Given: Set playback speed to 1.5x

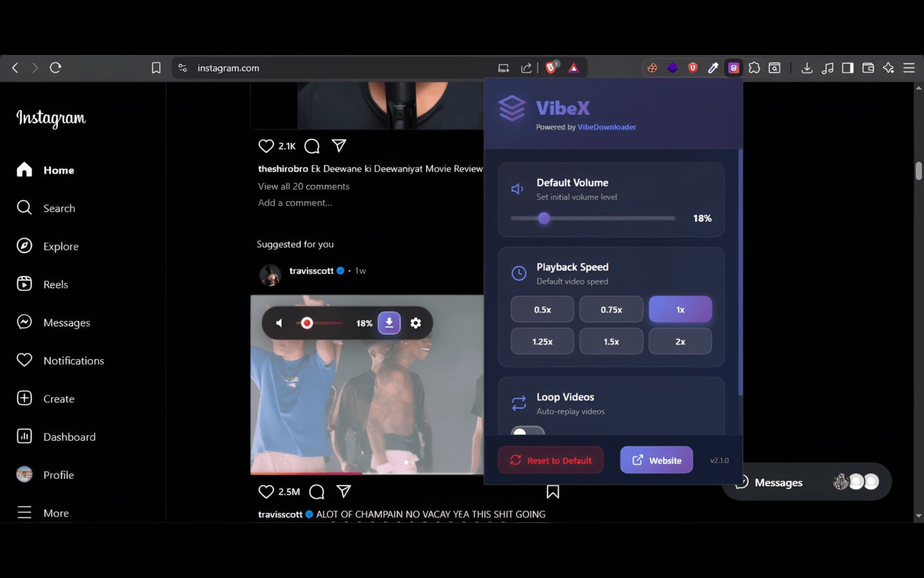Looking at the screenshot, I should (611, 342).
